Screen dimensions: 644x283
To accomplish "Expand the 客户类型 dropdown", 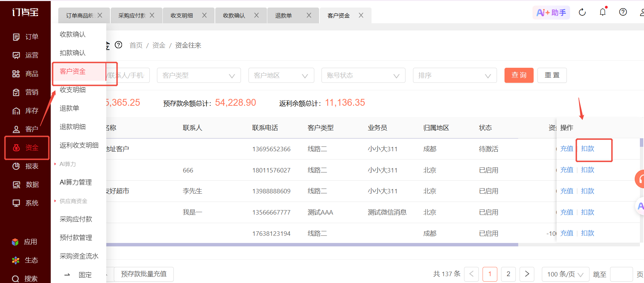I will [x=199, y=75].
